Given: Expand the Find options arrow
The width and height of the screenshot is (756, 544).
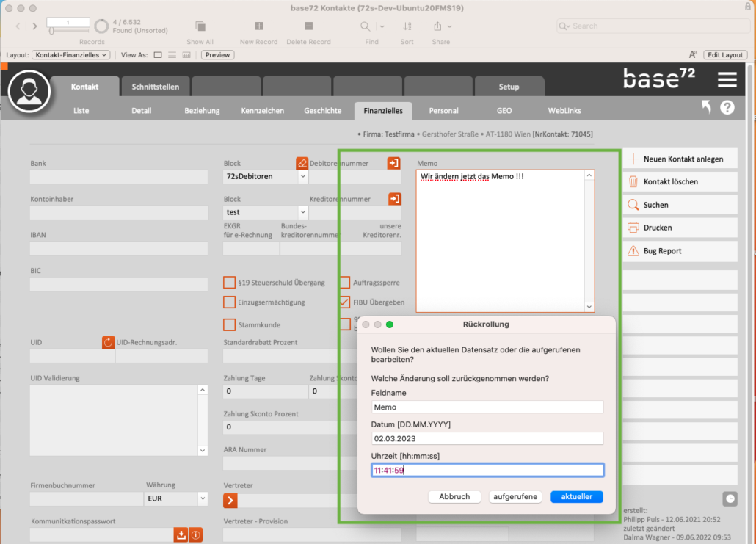Looking at the screenshot, I should [382, 26].
